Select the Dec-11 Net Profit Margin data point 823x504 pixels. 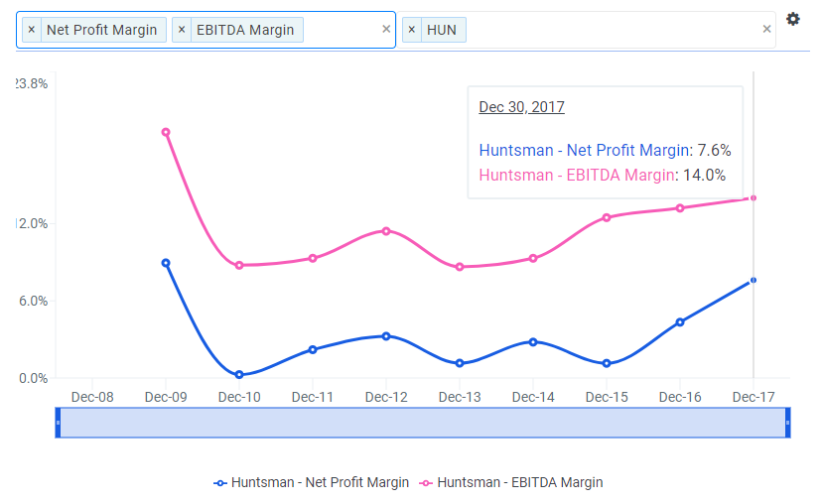pyautogui.click(x=313, y=349)
